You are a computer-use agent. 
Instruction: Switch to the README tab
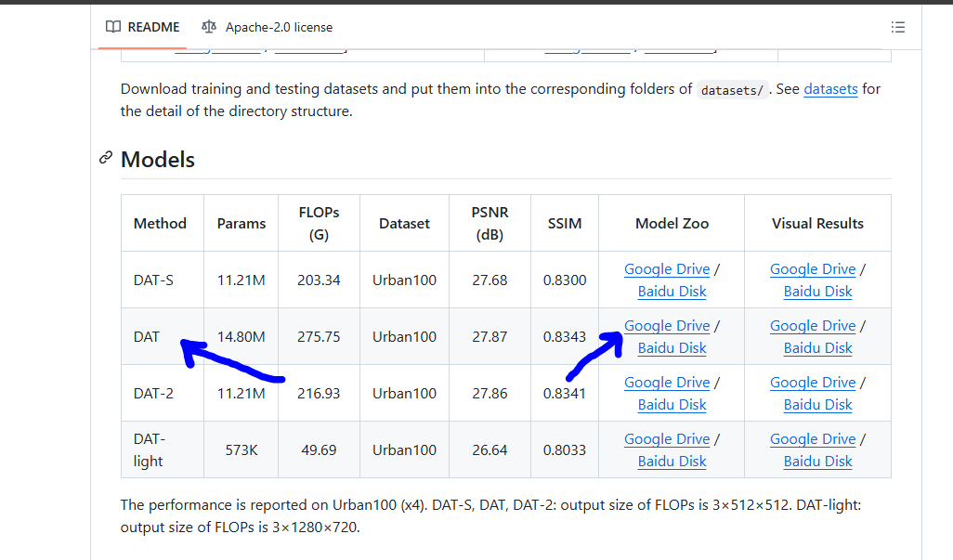(143, 27)
